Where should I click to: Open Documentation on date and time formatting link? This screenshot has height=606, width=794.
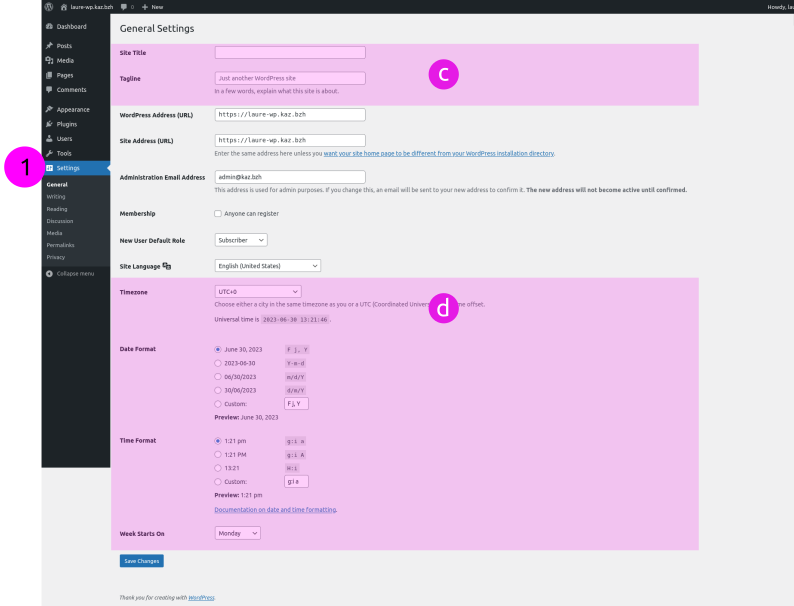pos(275,510)
